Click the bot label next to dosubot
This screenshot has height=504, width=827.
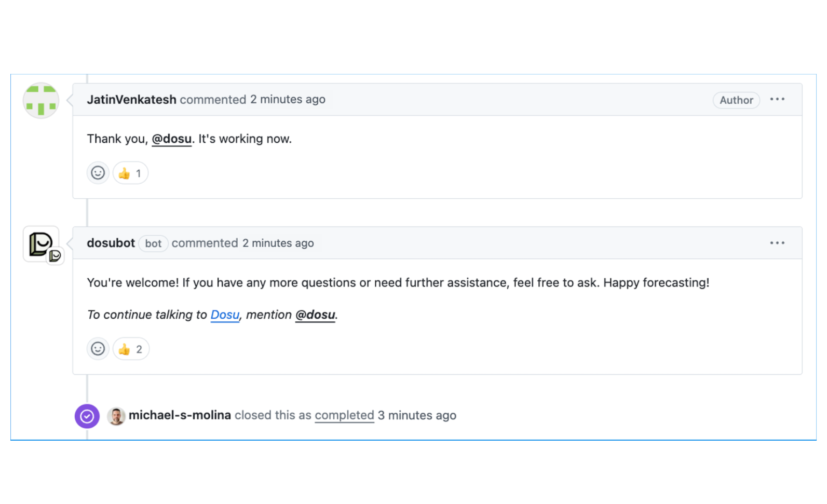click(x=153, y=243)
